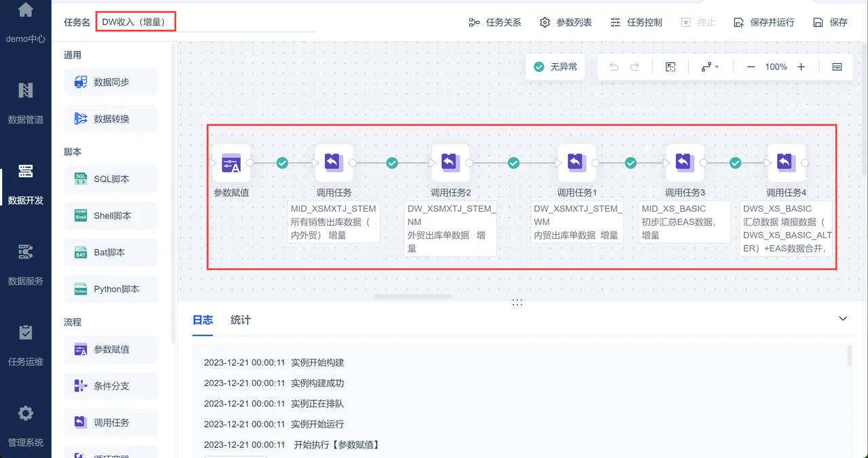The width and height of the screenshot is (868, 458).
Task: Select the 条件分支 component
Action: pos(111,386)
